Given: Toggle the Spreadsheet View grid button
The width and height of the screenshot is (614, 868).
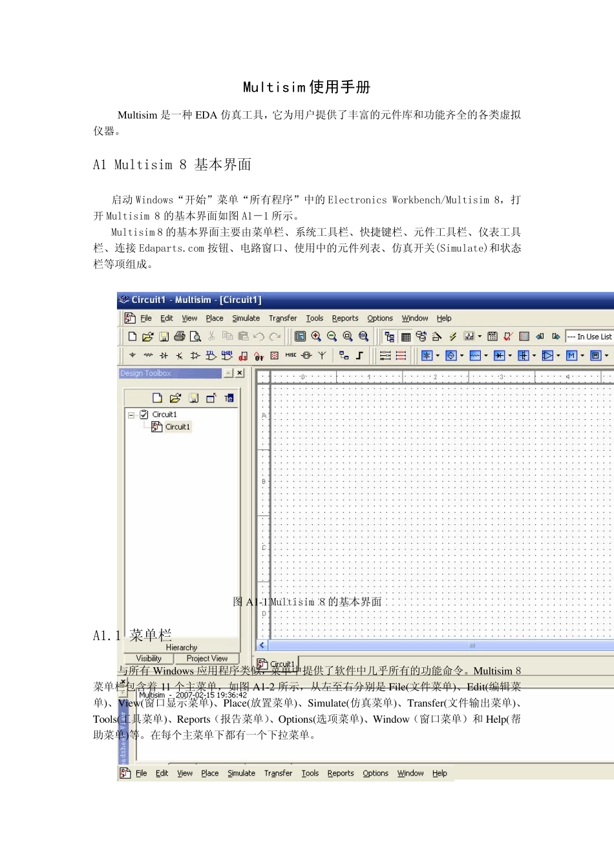Looking at the screenshot, I should 406,336.
